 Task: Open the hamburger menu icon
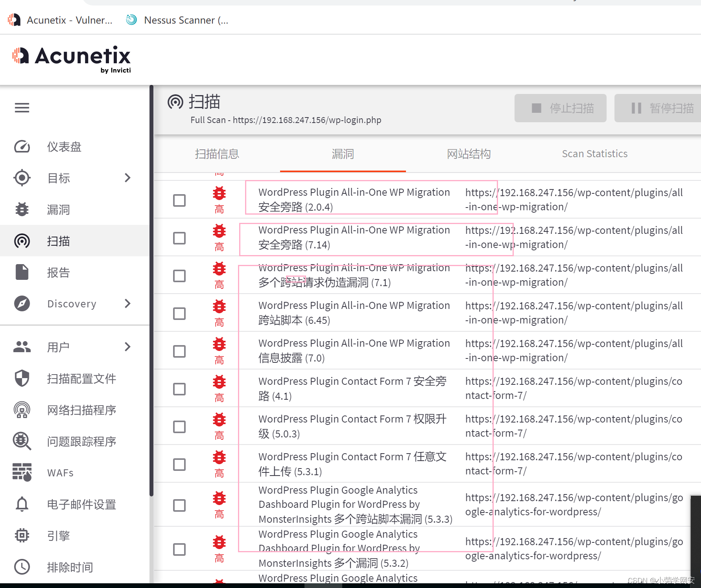(22, 107)
